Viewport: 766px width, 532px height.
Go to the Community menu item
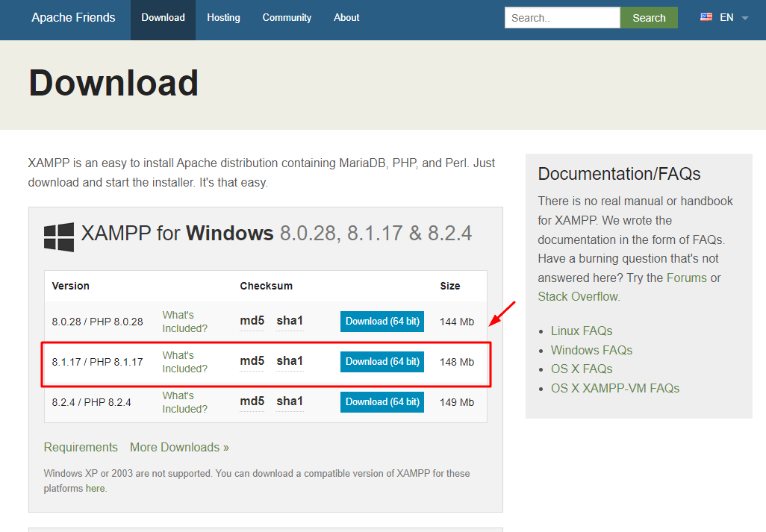click(287, 18)
